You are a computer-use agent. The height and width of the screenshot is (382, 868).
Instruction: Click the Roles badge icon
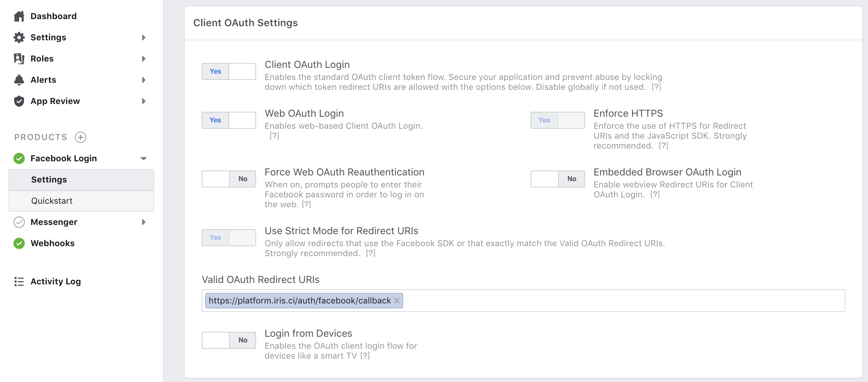(19, 59)
